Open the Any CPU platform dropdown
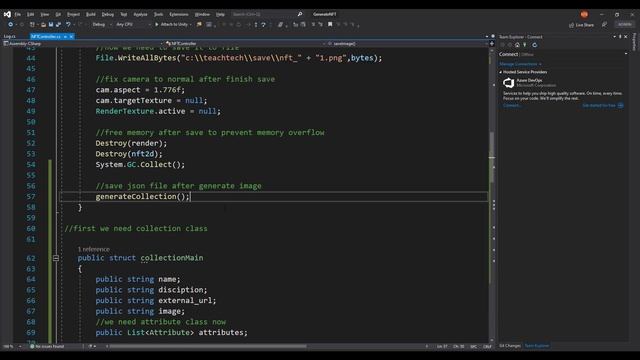 pos(133,24)
